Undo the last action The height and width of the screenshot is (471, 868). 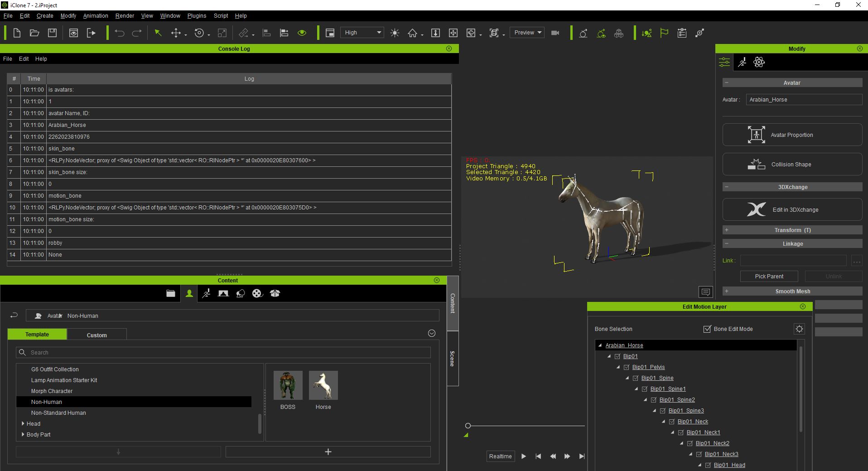[120, 33]
